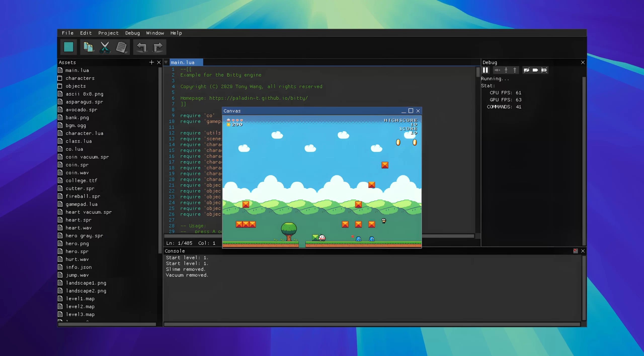Viewport: 644px width, 356px height.
Task: Click the Copy documents icon
Action: pyautogui.click(x=88, y=47)
